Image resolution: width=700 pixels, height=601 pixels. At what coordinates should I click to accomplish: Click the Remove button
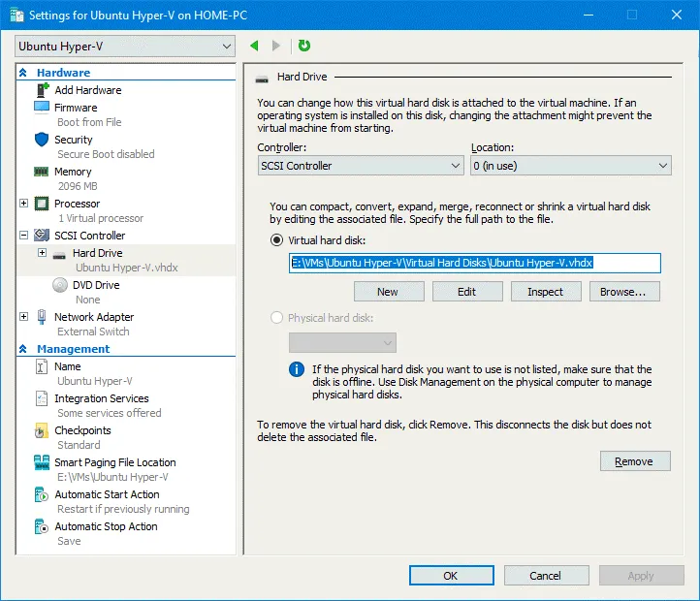[x=635, y=461]
